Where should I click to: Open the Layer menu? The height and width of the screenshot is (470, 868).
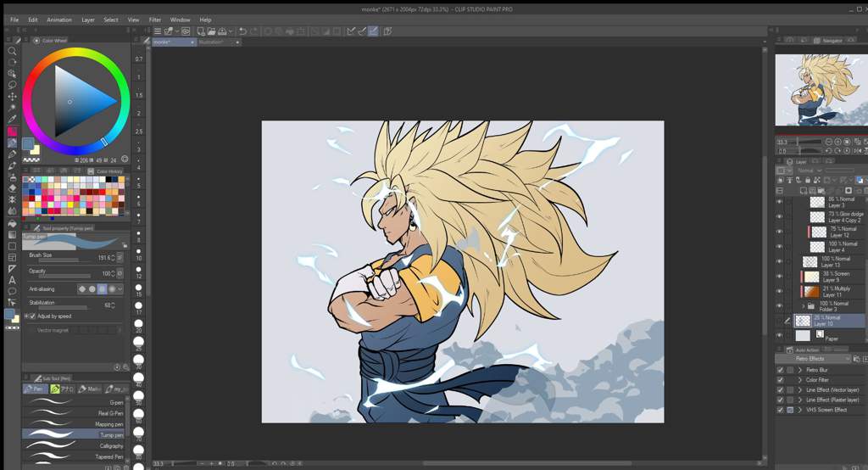tap(88, 20)
